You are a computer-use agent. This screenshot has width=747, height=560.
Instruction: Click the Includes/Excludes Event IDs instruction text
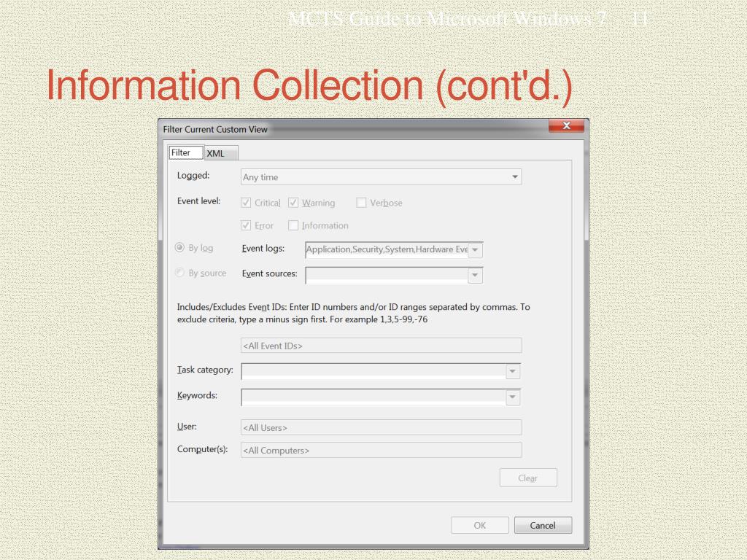click(x=354, y=313)
